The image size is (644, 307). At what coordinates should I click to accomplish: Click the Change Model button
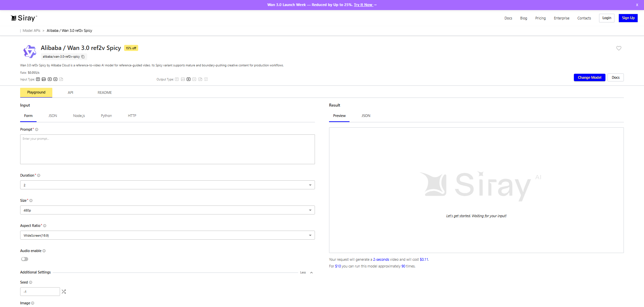[589, 78]
